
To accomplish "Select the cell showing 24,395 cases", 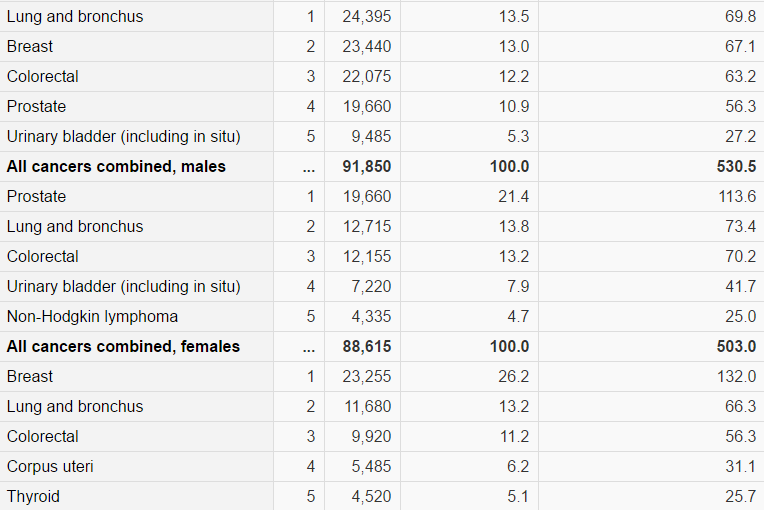I will 366,17.
